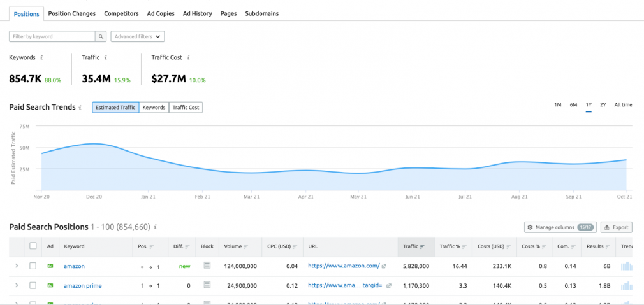Screen dimensions: 644x305
Task: Click the Block icon in the amazon prime row
Action: 207,285
